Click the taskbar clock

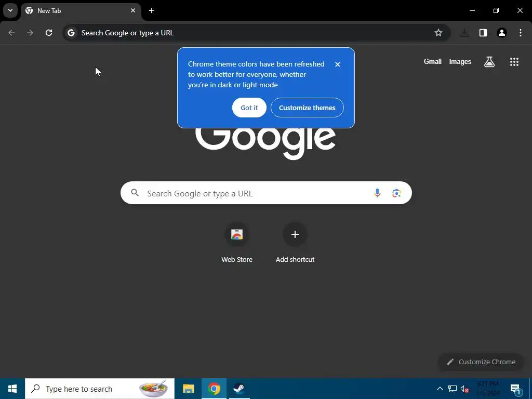488,389
